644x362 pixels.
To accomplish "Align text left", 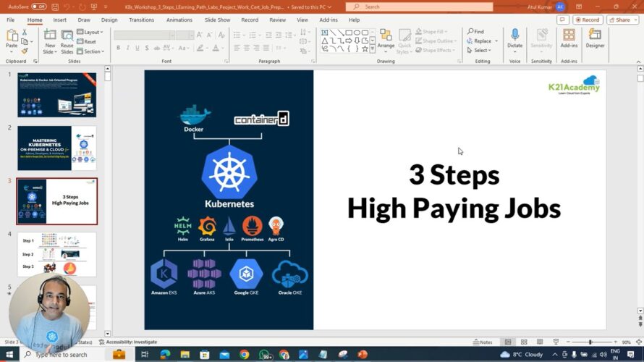I will 237,48.
